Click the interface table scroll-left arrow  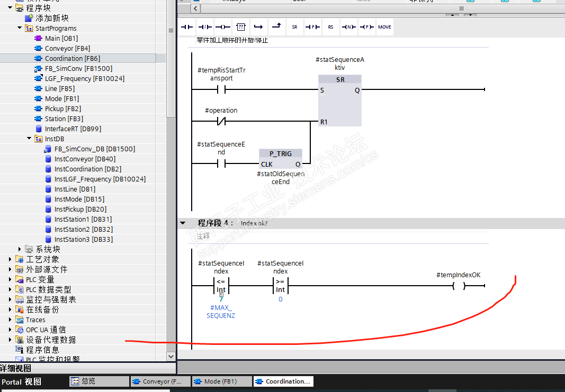(196, 8)
